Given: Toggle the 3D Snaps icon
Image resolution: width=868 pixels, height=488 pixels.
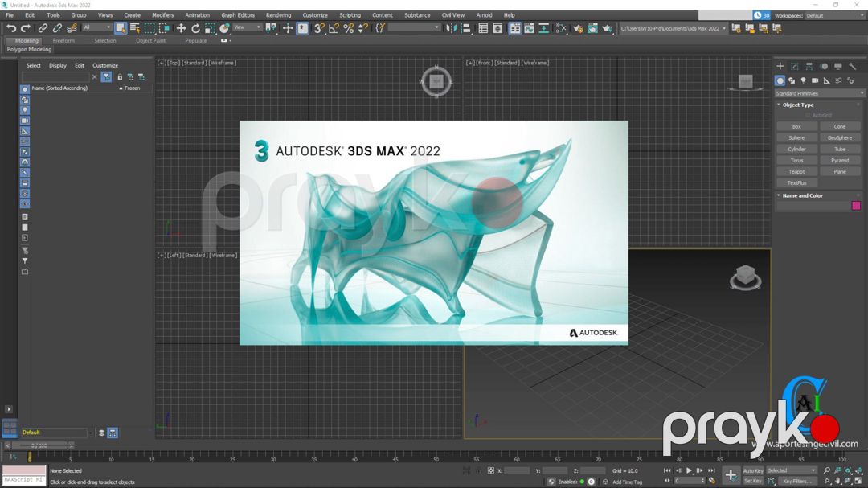Looking at the screenshot, I should [319, 28].
